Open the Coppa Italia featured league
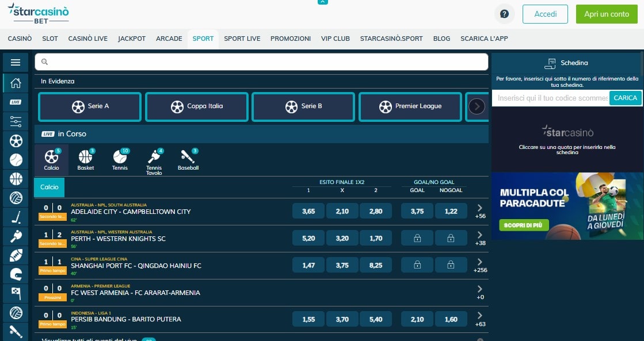The image size is (644, 341). pyautogui.click(x=197, y=107)
